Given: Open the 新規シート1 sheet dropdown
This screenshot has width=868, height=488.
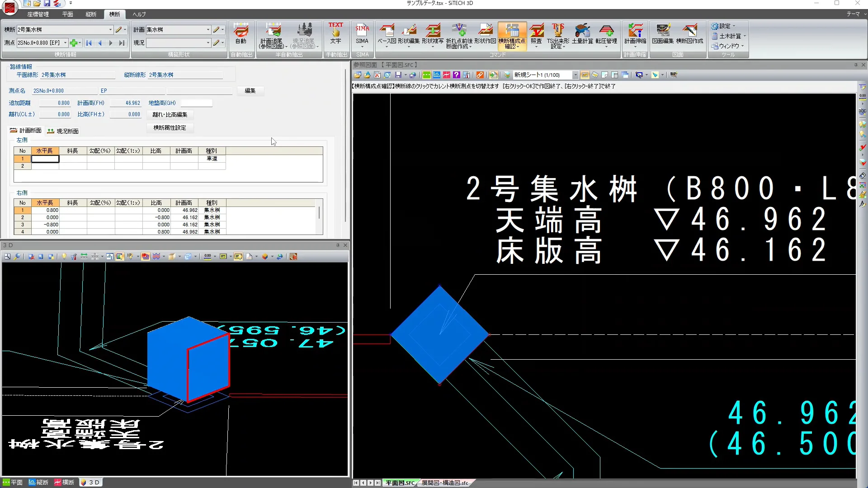Looking at the screenshot, I should click(575, 75).
